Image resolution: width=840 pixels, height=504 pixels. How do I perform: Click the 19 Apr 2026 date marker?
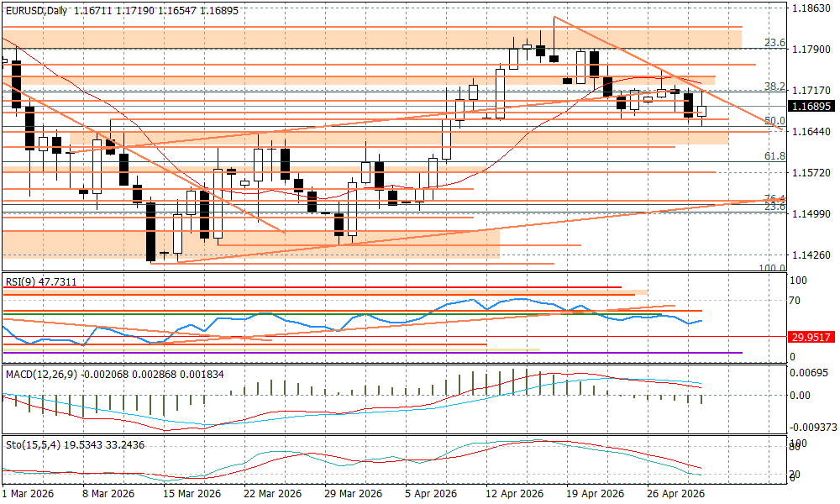click(594, 494)
